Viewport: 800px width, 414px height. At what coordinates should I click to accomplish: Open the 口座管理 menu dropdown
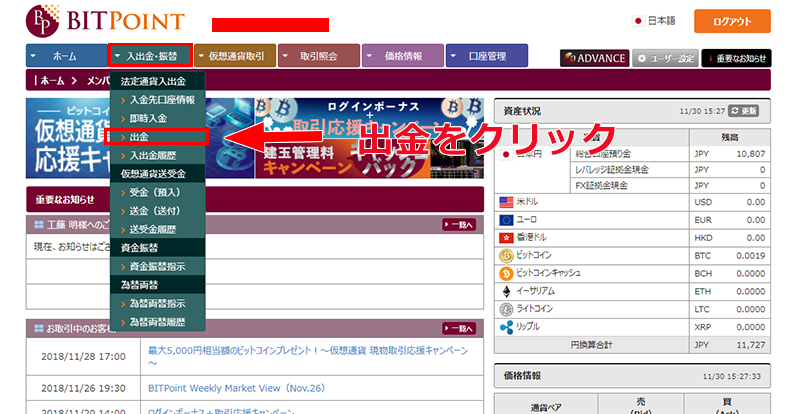click(487, 56)
